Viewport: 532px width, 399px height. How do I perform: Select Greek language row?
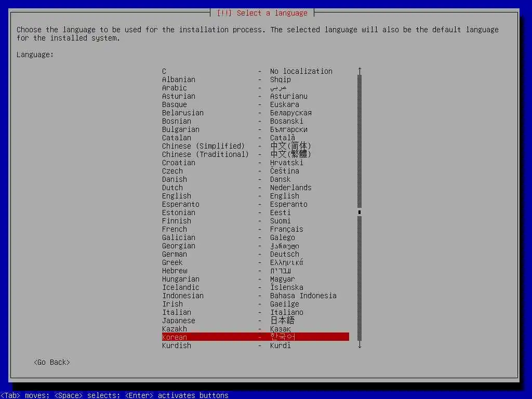coord(256,262)
